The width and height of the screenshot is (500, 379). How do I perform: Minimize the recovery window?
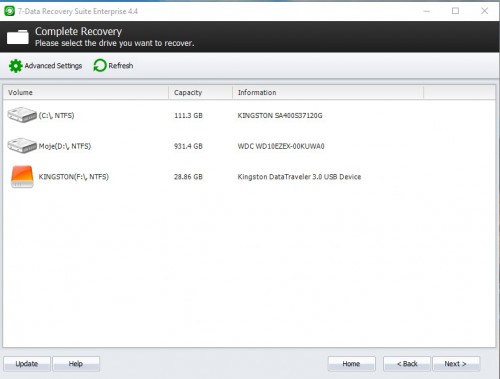[x=427, y=11]
